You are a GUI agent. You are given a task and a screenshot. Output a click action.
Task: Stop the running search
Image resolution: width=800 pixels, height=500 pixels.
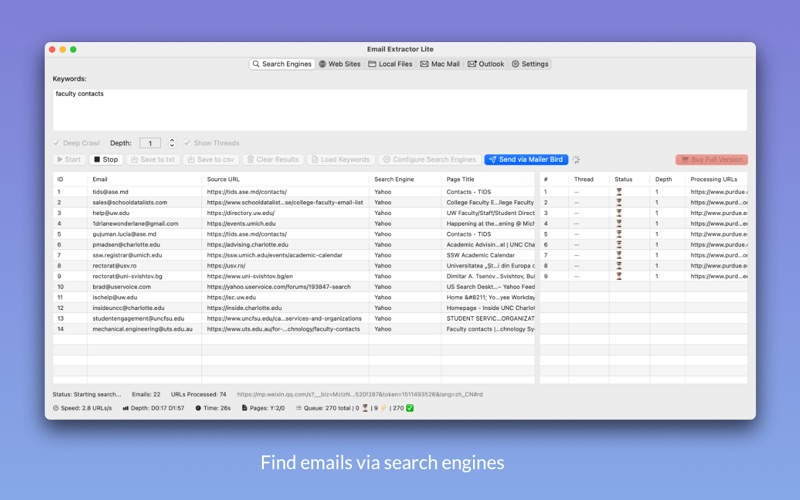[x=106, y=160]
